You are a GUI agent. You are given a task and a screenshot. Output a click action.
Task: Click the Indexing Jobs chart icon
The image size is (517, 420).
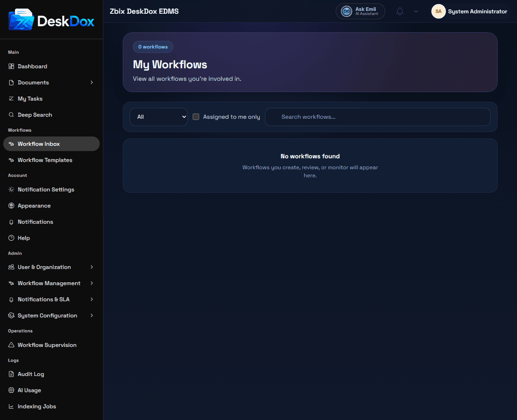(11, 406)
